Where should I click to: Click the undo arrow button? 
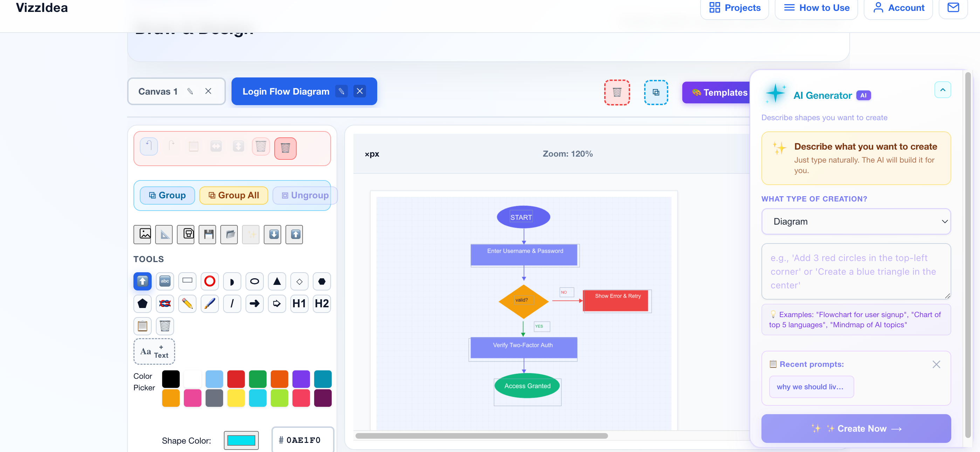[149, 146]
